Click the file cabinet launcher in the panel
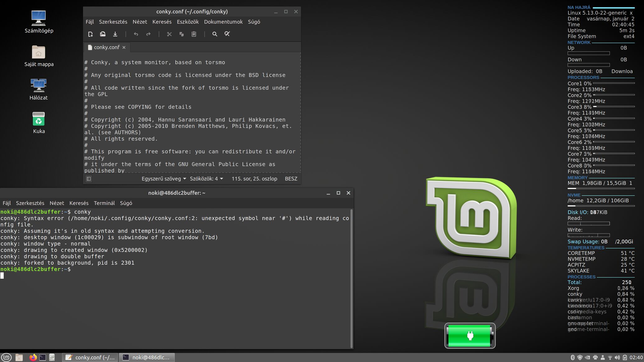Viewport: 644px width, 362px height. [x=52, y=357]
